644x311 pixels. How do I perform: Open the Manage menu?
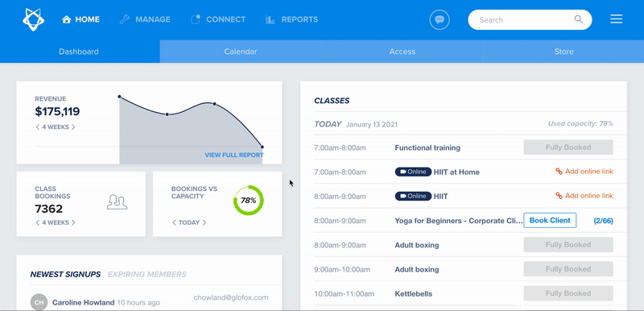(145, 19)
